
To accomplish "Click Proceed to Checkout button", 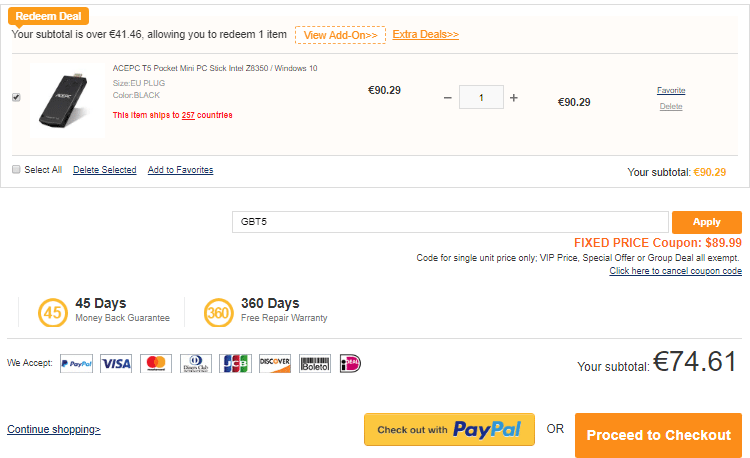I will [658, 435].
